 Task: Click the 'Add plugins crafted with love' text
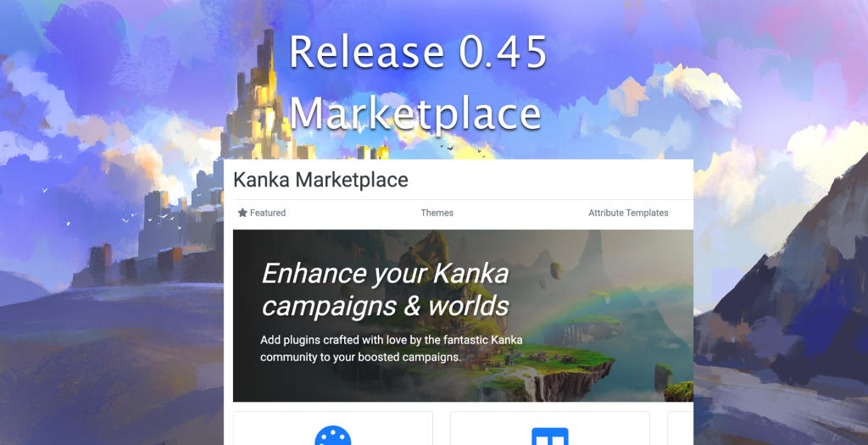pos(392,348)
